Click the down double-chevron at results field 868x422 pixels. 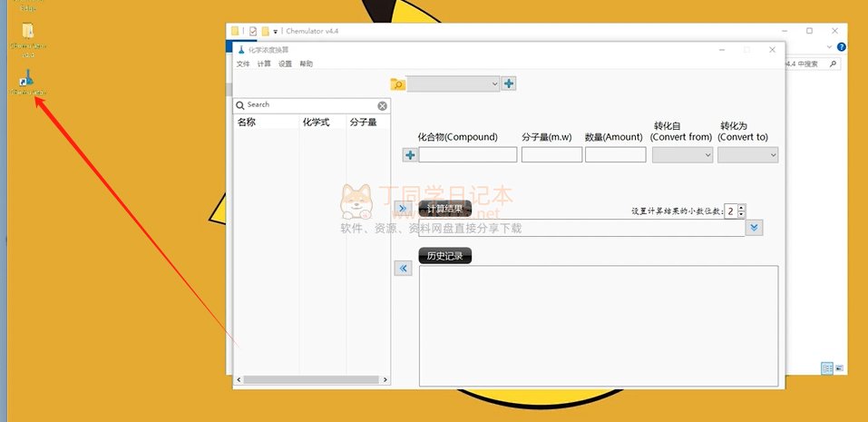pos(755,228)
